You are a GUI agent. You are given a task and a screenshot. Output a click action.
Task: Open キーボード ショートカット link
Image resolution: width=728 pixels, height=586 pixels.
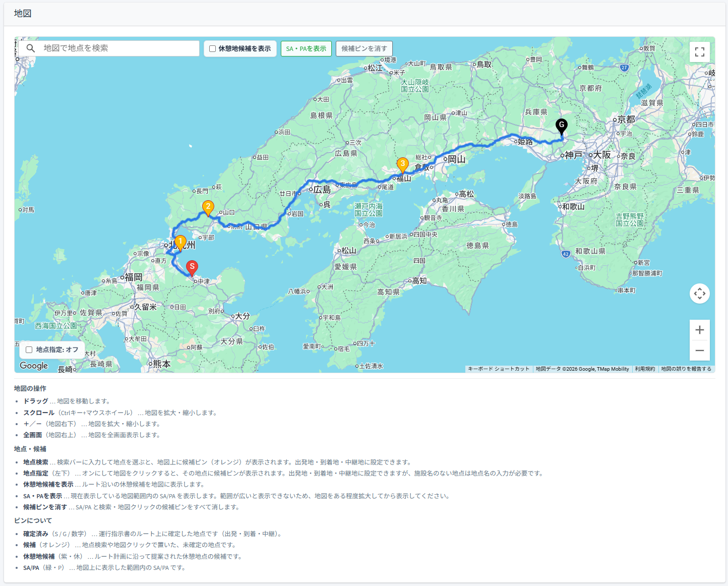click(x=499, y=369)
